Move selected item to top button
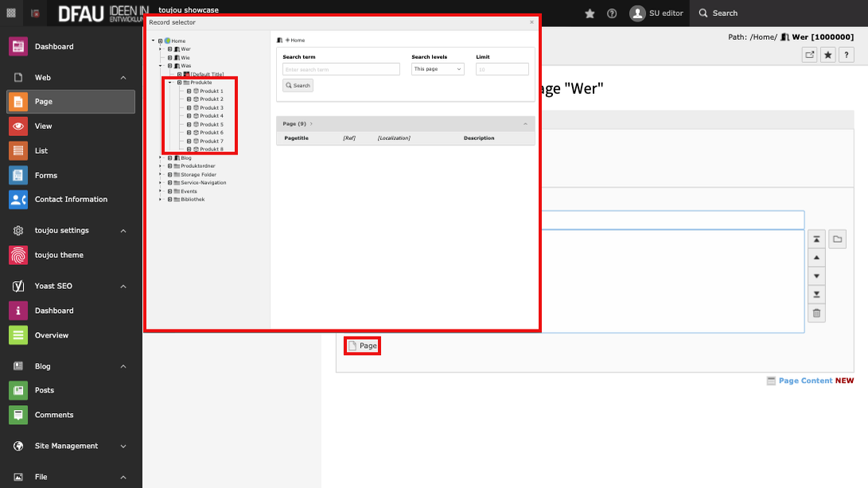This screenshot has height=488, width=868. tap(816, 240)
